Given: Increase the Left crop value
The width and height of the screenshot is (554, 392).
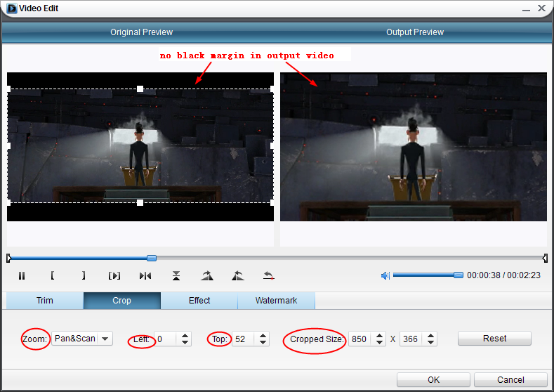Looking at the screenshot, I should pyautogui.click(x=185, y=335).
